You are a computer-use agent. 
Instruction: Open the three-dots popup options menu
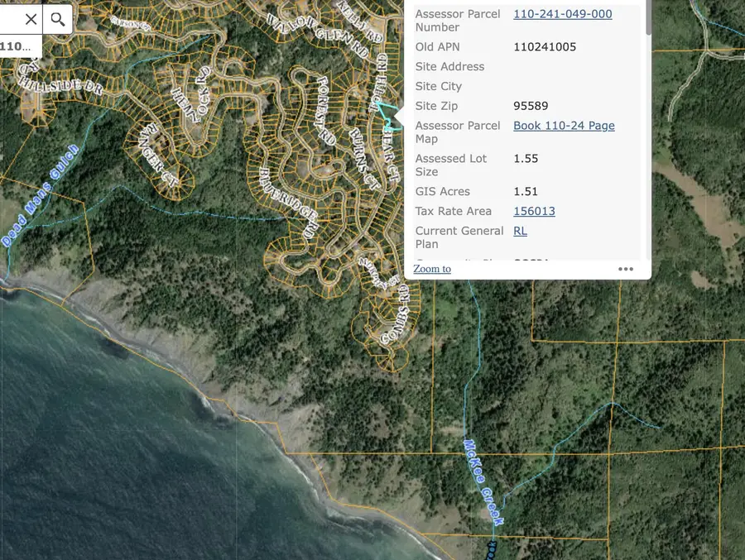coord(626,269)
